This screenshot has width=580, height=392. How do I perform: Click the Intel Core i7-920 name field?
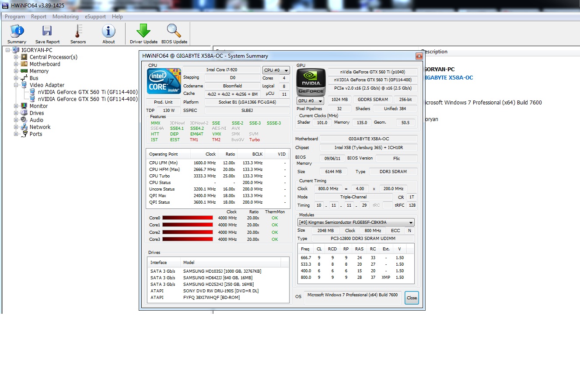pos(222,70)
